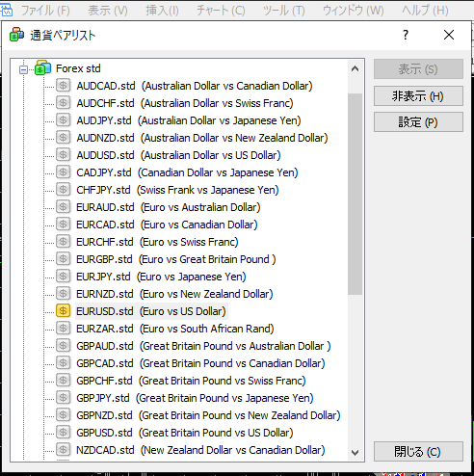Click the application icon in menu bar corner
Viewport: 474px width, 476px height.
(x=6, y=11)
